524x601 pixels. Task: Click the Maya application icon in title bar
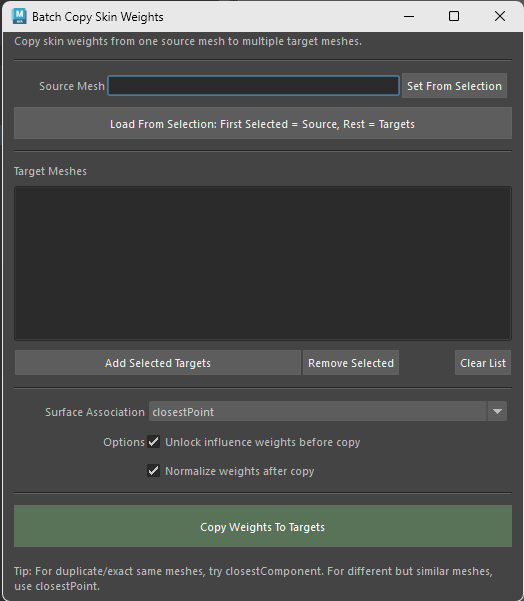(x=19, y=16)
